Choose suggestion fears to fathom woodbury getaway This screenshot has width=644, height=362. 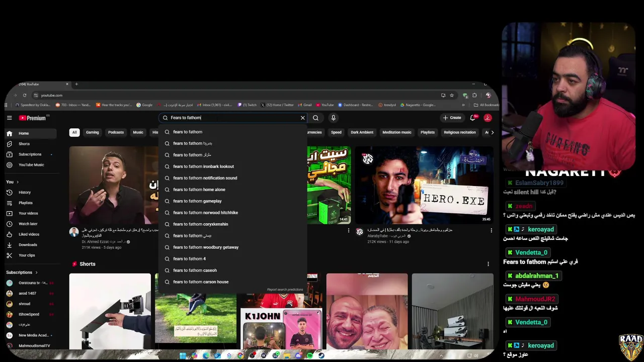tap(232, 247)
